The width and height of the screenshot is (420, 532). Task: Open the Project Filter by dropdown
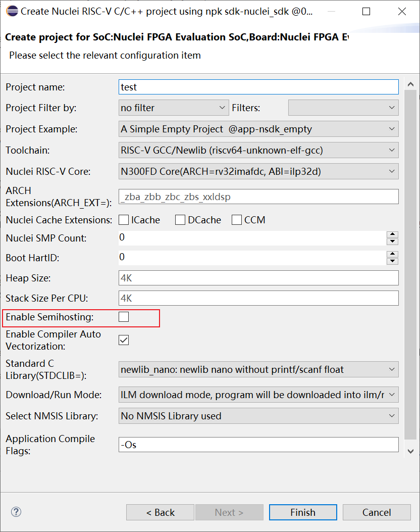click(174, 108)
